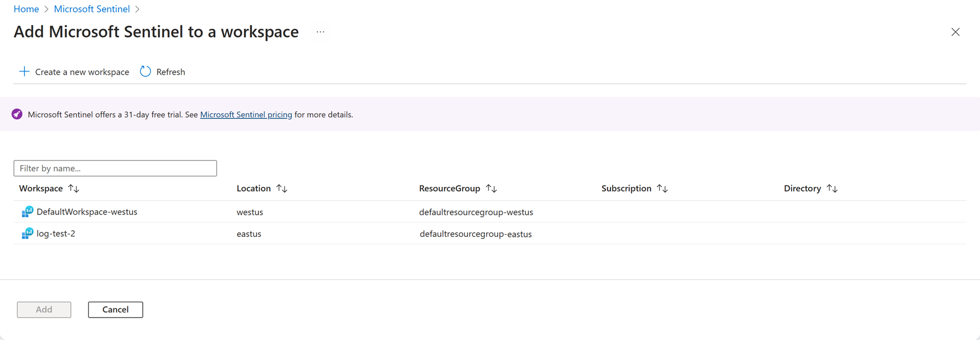Viewport: 980px width, 341px height.
Task: Open the Microsoft Sentinel pricing link
Action: click(246, 115)
